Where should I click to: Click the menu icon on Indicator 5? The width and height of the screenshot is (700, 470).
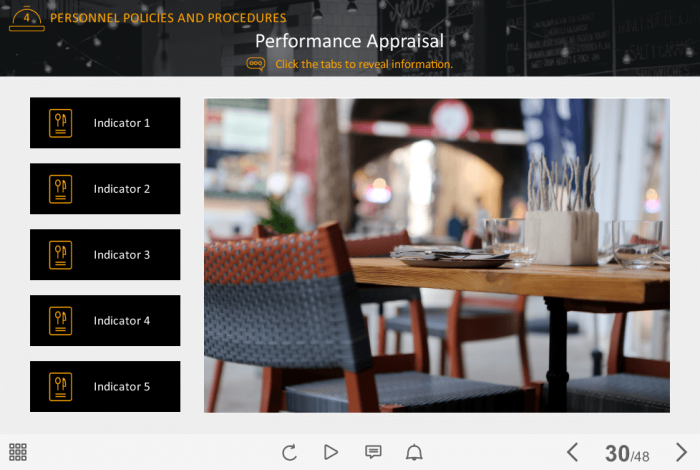[61, 387]
